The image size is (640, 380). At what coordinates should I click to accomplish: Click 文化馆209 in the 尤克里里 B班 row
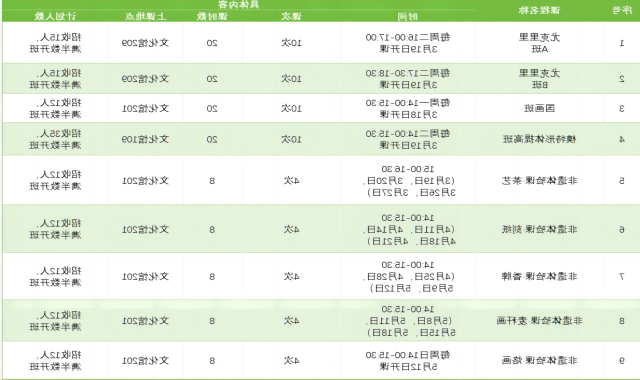tap(145, 79)
